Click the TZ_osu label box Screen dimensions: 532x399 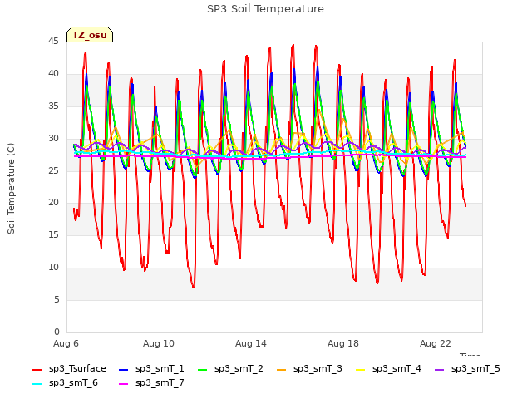pyautogui.click(x=90, y=35)
